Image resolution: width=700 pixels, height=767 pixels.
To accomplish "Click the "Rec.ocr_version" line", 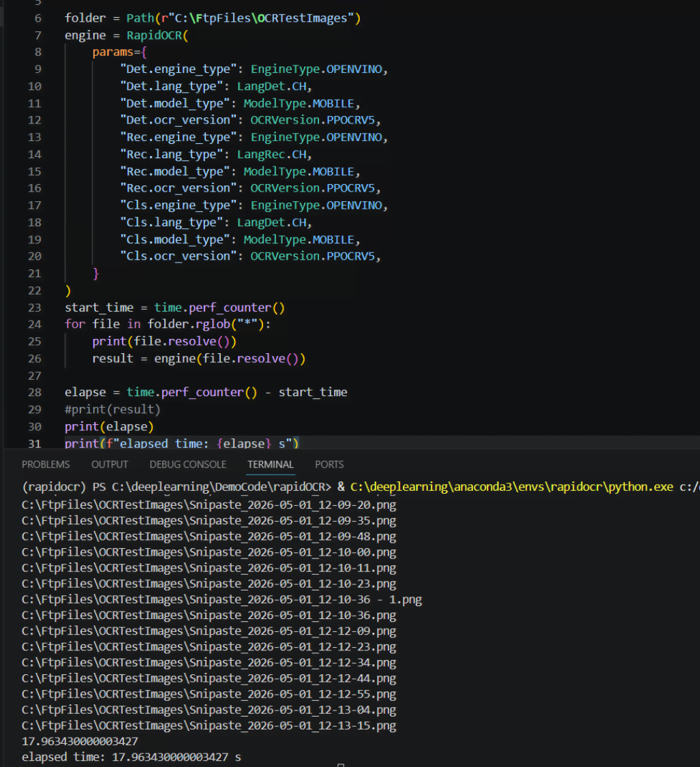I will pyautogui.click(x=250, y=188).
